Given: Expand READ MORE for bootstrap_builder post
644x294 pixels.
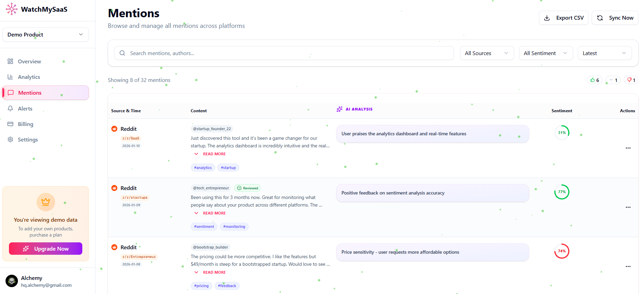Looking at the screenshot, I should (210, 272).
